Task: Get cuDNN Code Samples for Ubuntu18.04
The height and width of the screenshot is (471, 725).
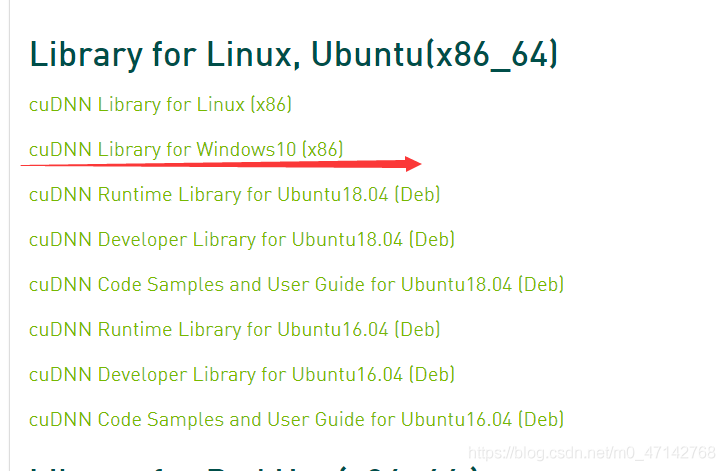Action: tap(296, 284)
